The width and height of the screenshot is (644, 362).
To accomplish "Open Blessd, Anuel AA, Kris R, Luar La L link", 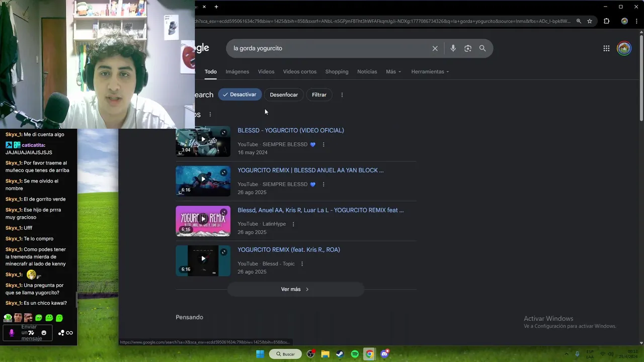I will (x=320, y=210).
